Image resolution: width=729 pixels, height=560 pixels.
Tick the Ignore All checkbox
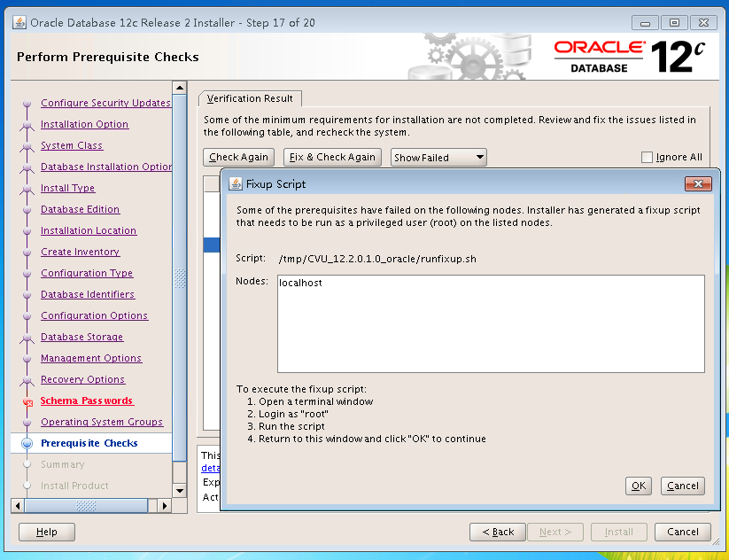(x=647, y=157)
